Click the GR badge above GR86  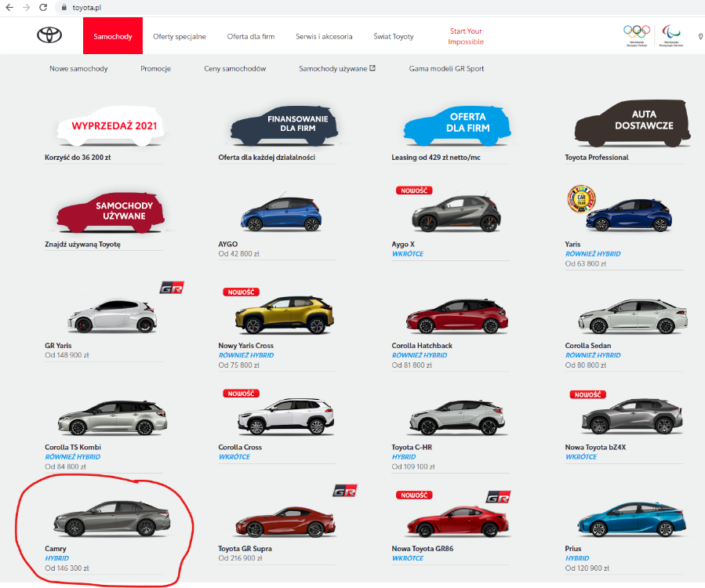[x=498, y=497]
